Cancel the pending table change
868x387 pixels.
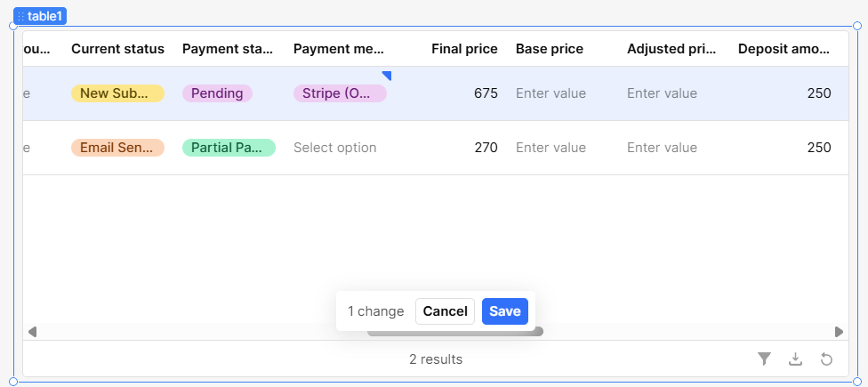[445, 311]
